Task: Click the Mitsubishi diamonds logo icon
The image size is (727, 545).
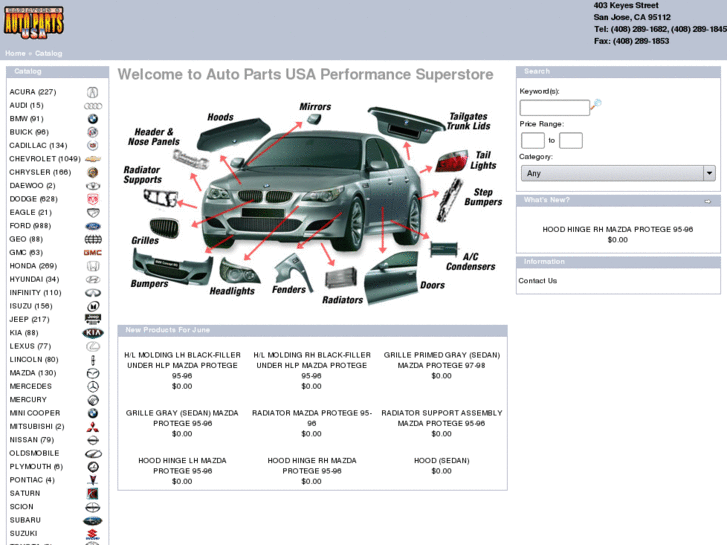Action: tap(93, 427)
